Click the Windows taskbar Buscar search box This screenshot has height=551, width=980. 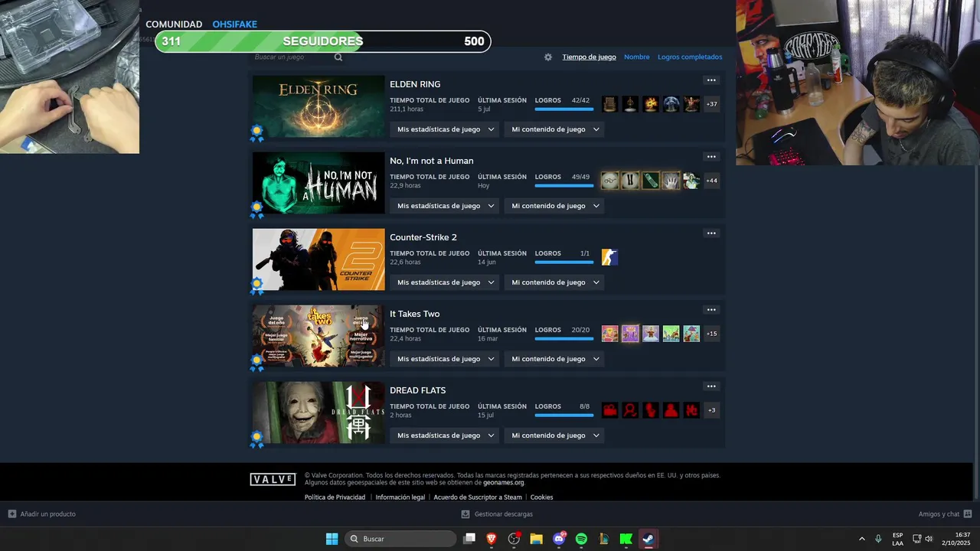pos(400,539)
